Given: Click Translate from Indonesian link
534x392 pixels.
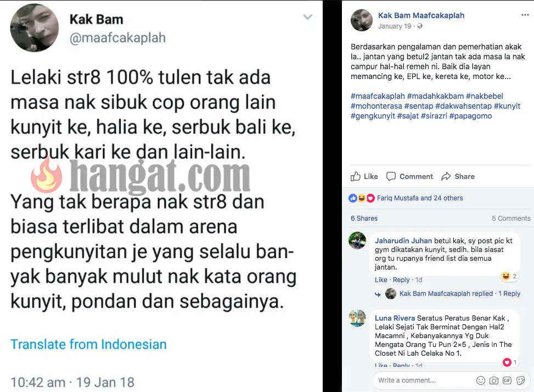Looking at the screenshot, I should pyautogui.click(x=88, y=344).
